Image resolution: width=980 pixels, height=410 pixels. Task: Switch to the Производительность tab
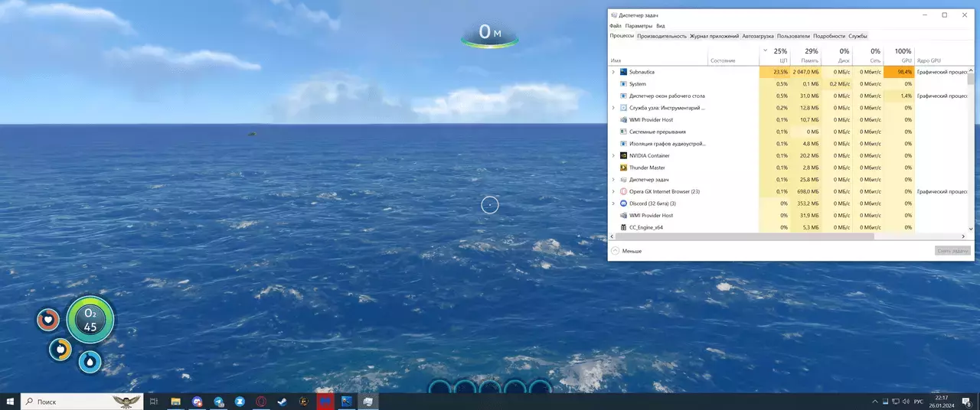[x=661, y=36]
